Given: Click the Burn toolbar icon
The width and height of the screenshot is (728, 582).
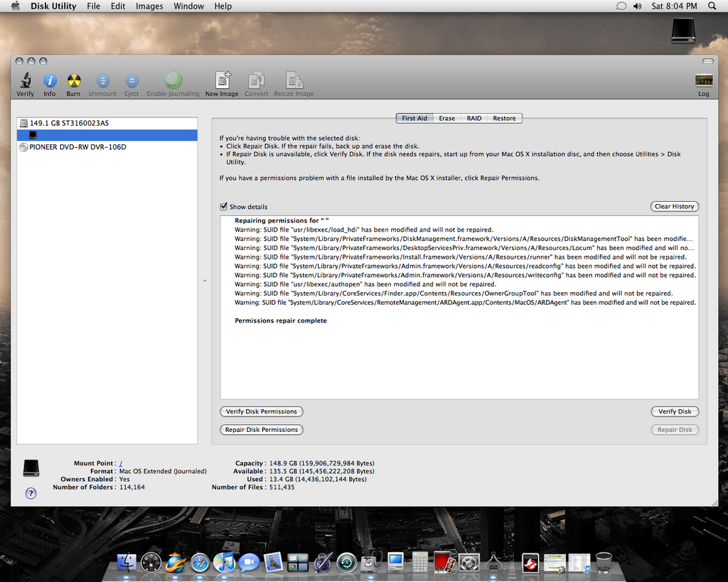Looking at the screenshot, I should 73,81.
